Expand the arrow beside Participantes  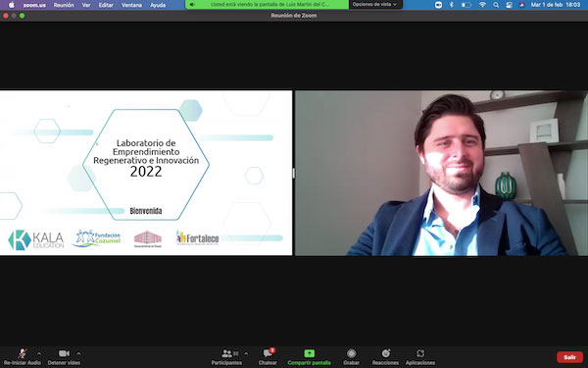(246, 353)
